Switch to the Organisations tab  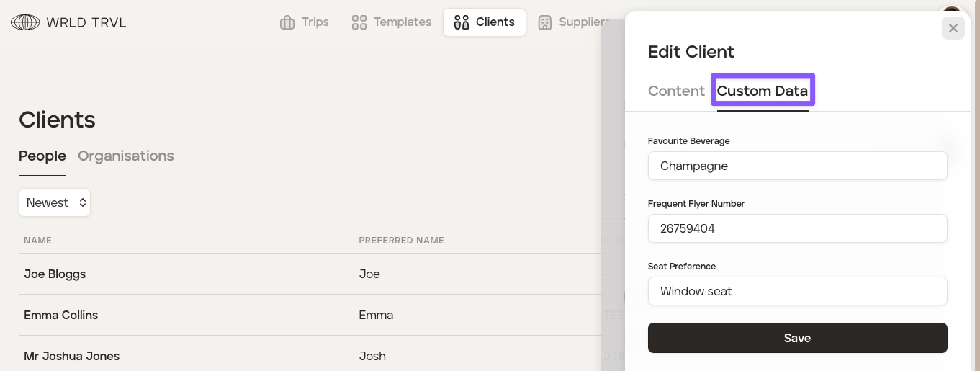coord(125,156)
